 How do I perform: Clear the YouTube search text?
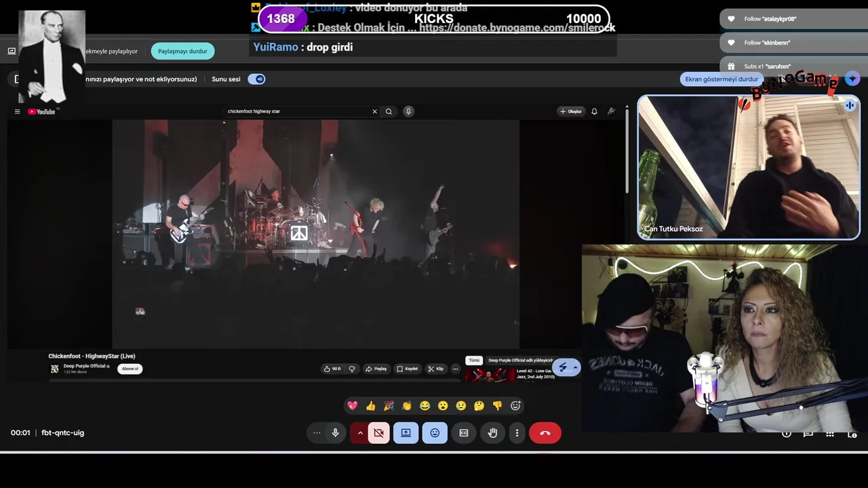[374, 111]
